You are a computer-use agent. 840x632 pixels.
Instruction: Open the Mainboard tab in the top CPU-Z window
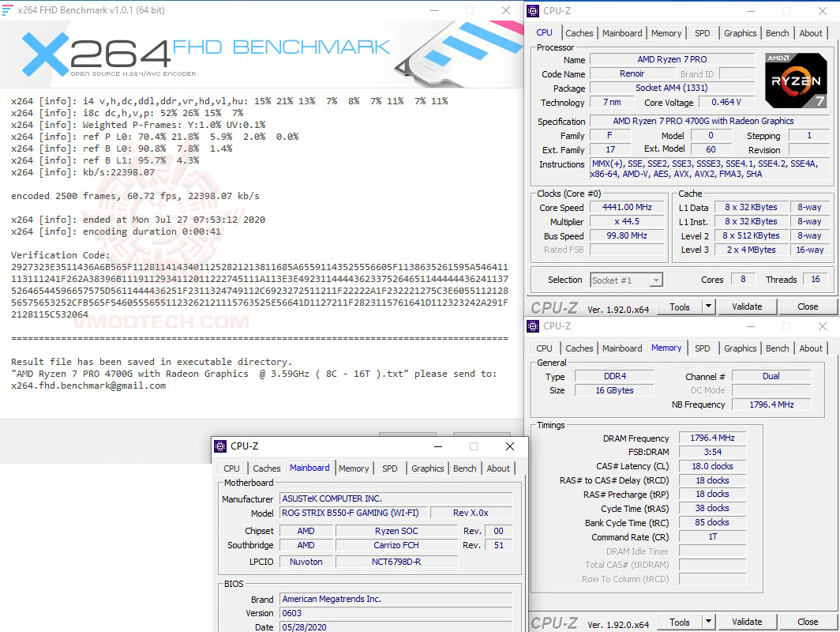(x=622, y=33)
